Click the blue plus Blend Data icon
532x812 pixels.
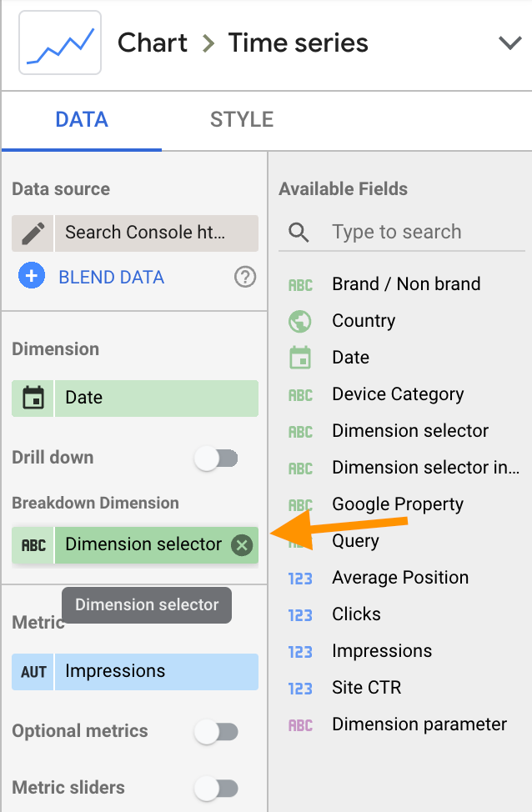(x=32, y=277)
